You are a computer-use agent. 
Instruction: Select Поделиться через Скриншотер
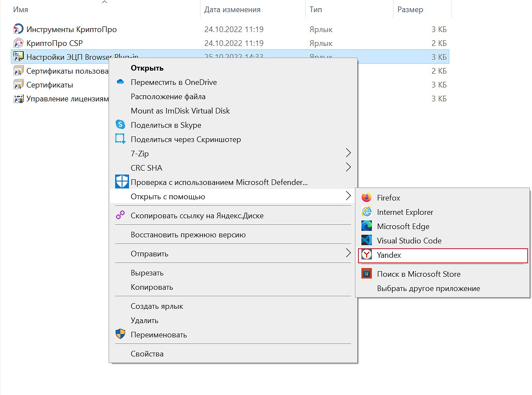click(x=233, y=139)
